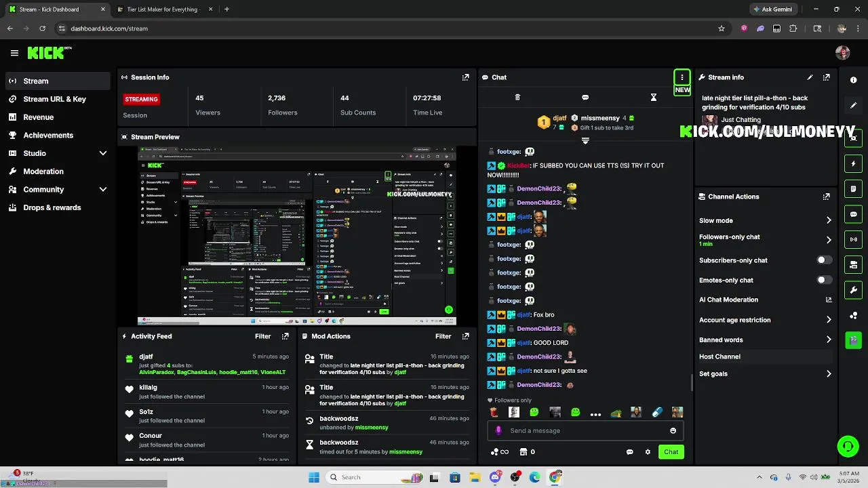Click missmeensy link in timed out entry

coord(406,452)
